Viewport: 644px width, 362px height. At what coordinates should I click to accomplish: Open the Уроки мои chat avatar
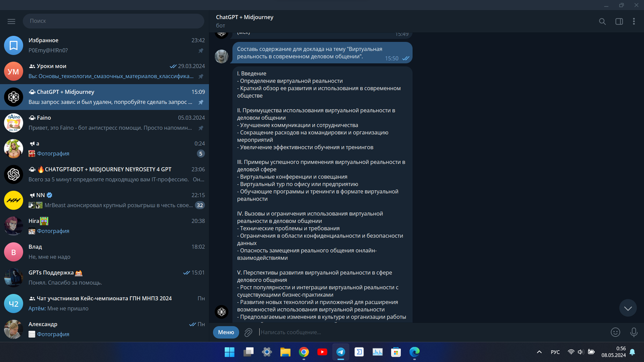coord(13,71)
